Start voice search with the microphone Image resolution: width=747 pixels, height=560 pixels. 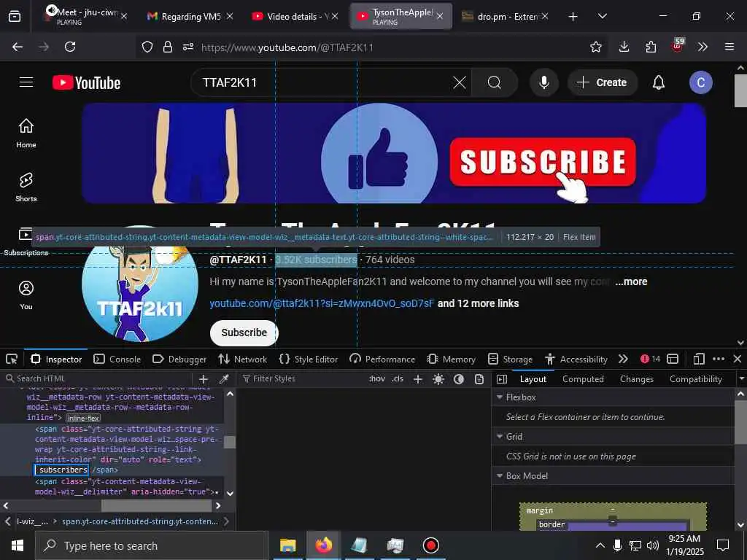(543, 82)
